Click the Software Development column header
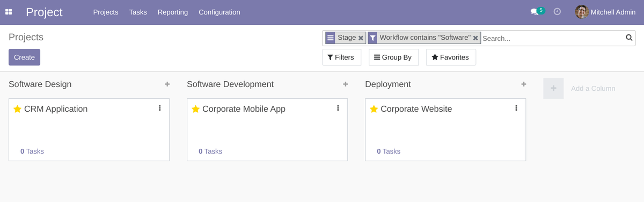This screenshot has height=202, width=644. pyautogui.click(x=230, y=84)
